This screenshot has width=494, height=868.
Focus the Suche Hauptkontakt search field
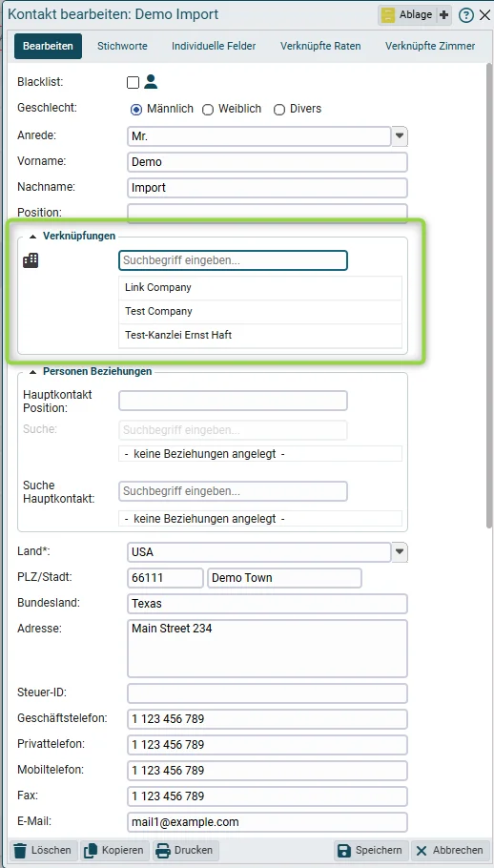(233, 491)
